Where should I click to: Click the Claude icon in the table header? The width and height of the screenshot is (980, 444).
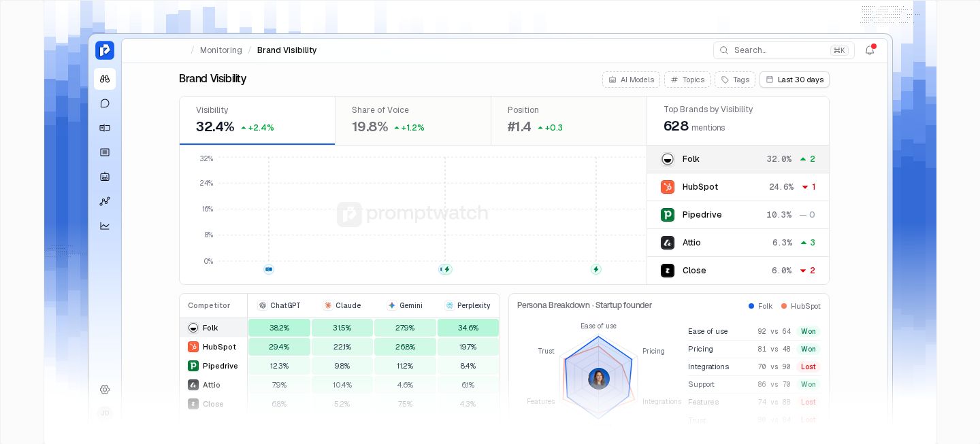tap(328, 306)
